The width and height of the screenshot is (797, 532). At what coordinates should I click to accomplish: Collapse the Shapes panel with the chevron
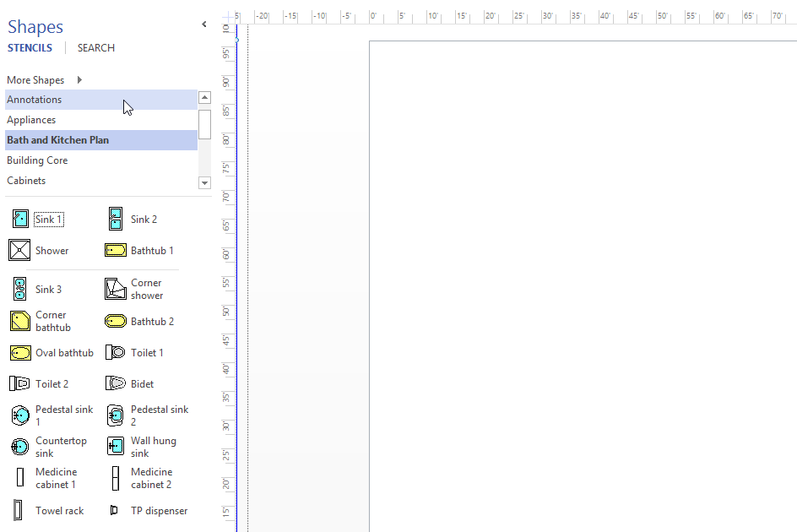coord(203,24)
